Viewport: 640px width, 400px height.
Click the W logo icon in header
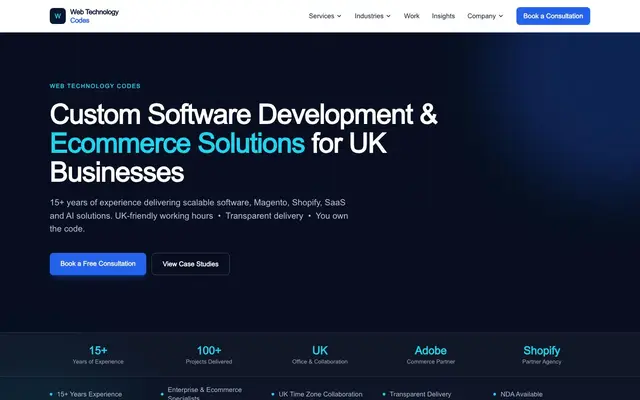coord(58,16)
